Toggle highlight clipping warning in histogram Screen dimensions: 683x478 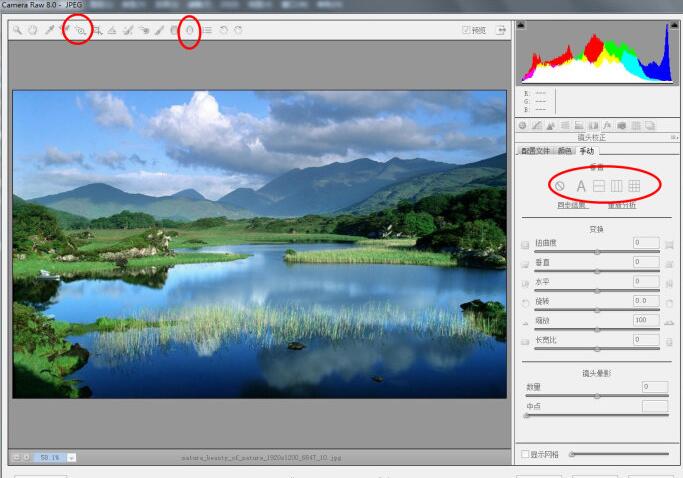click(x=674, y=25)
